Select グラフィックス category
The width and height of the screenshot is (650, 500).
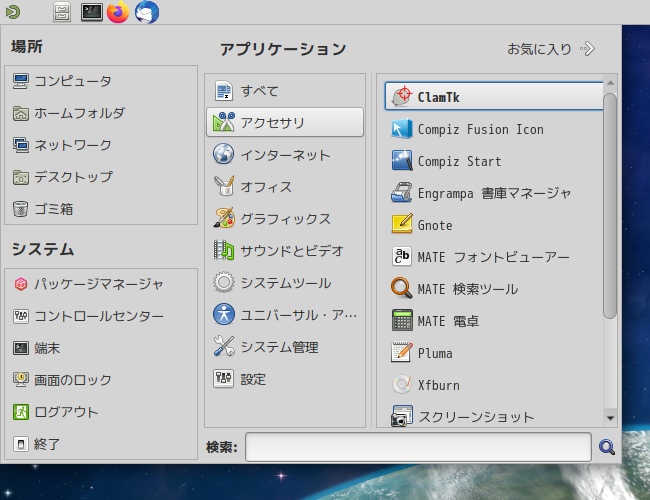tap(285, 218)
